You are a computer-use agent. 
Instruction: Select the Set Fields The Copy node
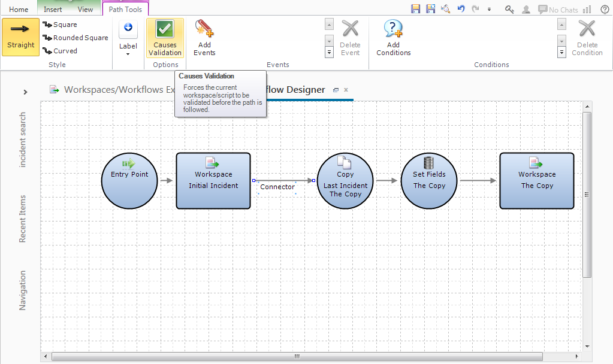pos(429,181)
